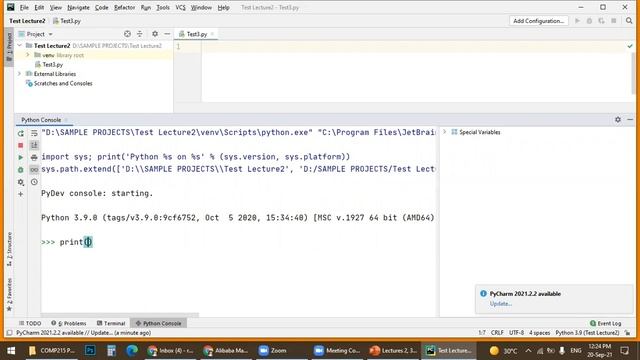The height and width of the screenshot is (360, 640).
Task: Hide the Python Console panel
Action: click(630, 120)
